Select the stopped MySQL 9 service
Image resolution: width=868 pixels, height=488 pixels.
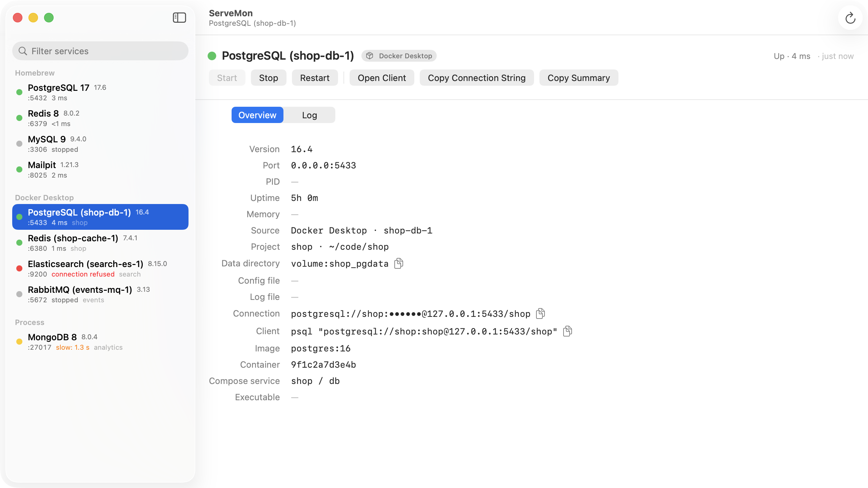[100, 144]
